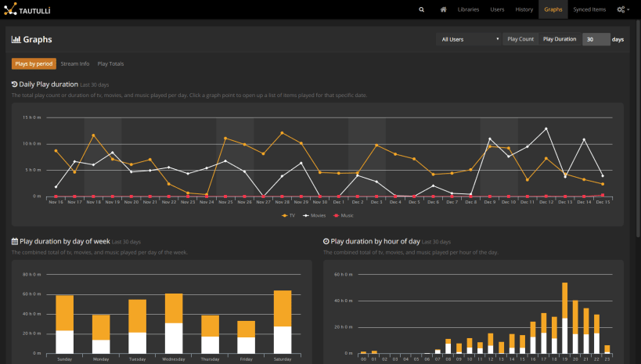Screen dimensions: 641x364
Task: Click the Saturday bar in the weekly chart
Action: point(283,322)
